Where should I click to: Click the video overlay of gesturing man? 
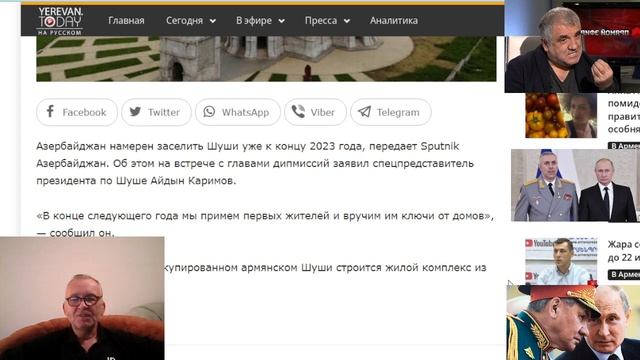pos(572,47)
